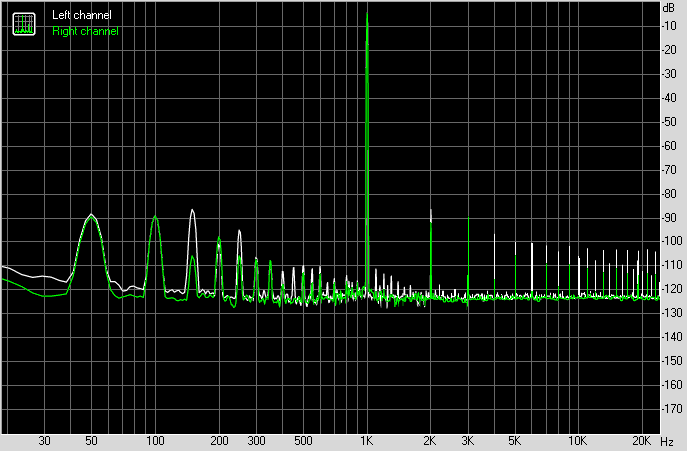Click the '-130' dB axis label
Image resolution: width=687 pixels, height=451 pixels.
click(673, 313)
